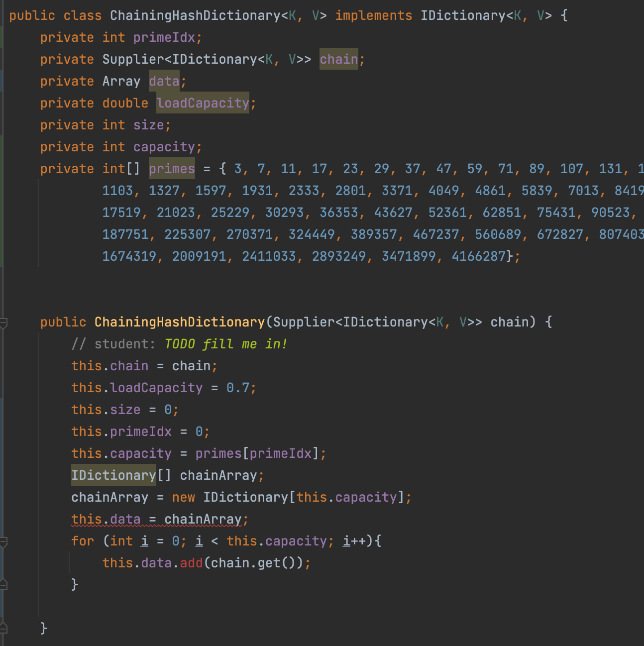The image size is (644, 646).
Task: Click the highlighted IDictionary[] type in constructor
Action: point(113,475)
